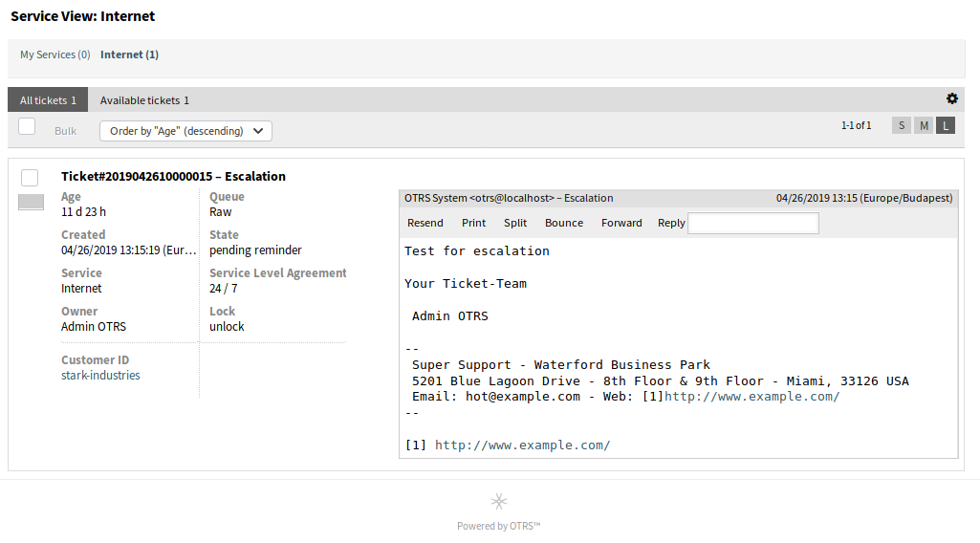Open the example.com link in the signature Email line

tap(751, 396)
